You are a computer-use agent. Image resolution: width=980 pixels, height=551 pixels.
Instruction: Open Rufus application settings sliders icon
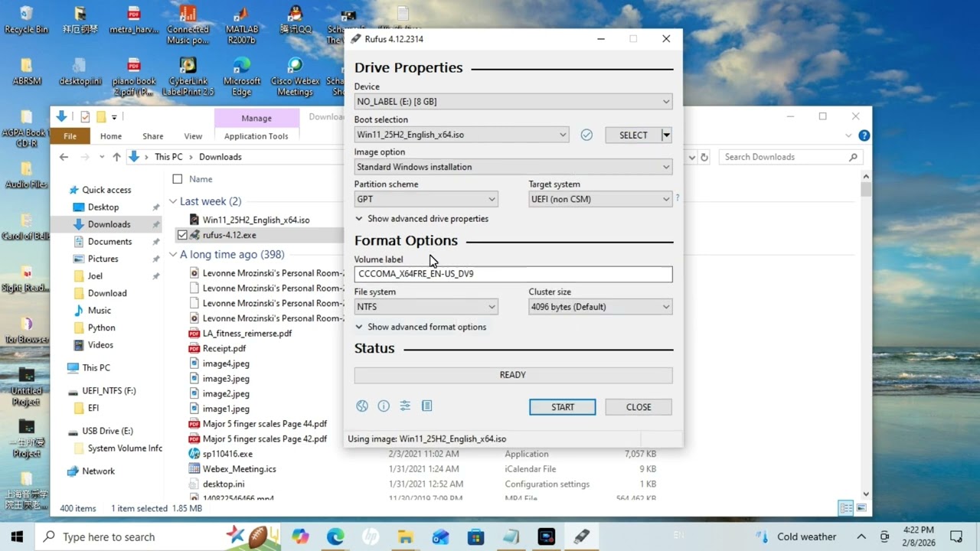pos(405,406)
